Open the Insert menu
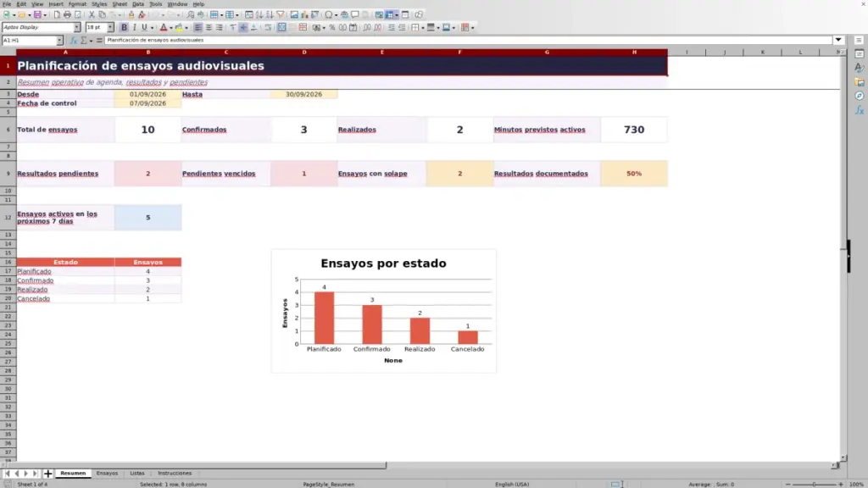 click(x=56, y=4)
